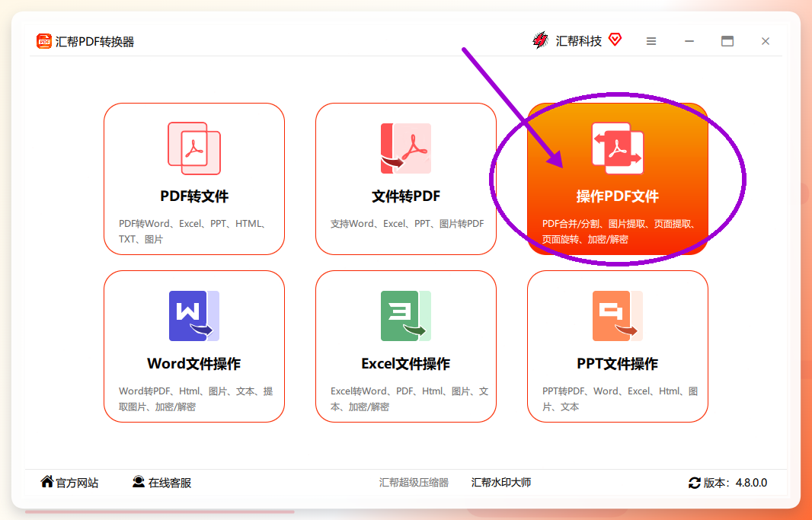Select the 文件转PDF description text

tap(407, 224)
